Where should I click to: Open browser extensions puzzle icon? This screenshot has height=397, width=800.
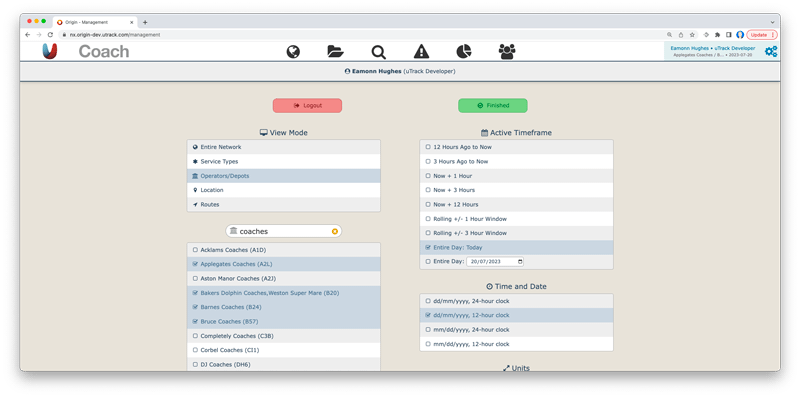click(x=717, y=35)
